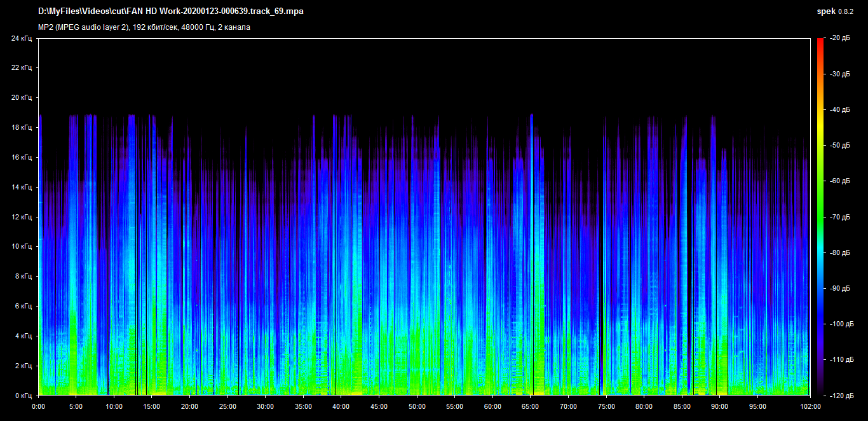Click the 20 кГц frequency axis label
Image resolution: width=868 pixels, height=421 pixels.
pyautogui.click(x=22, y=98)
